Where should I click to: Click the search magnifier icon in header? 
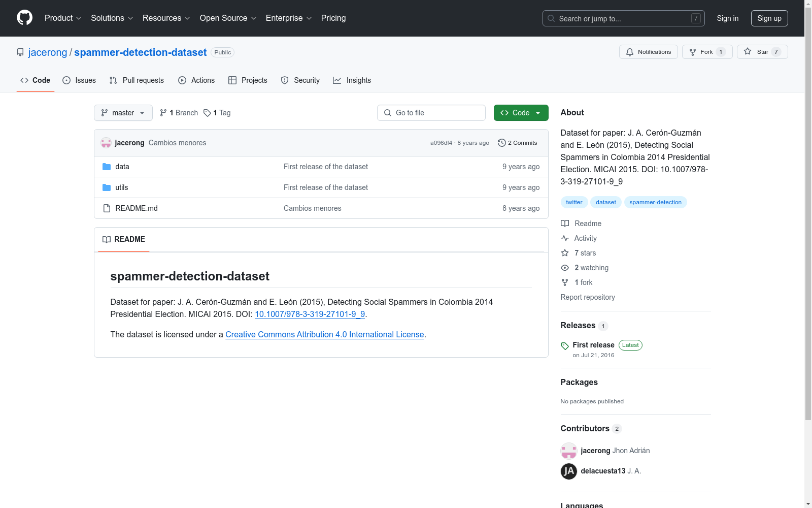coord(551,18)
